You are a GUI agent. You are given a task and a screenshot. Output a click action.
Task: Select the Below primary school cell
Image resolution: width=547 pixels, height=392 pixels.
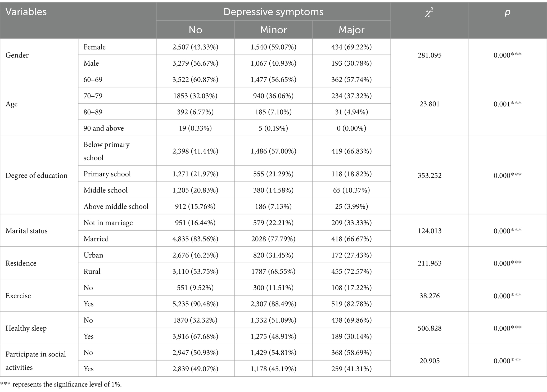coord(117,151)
